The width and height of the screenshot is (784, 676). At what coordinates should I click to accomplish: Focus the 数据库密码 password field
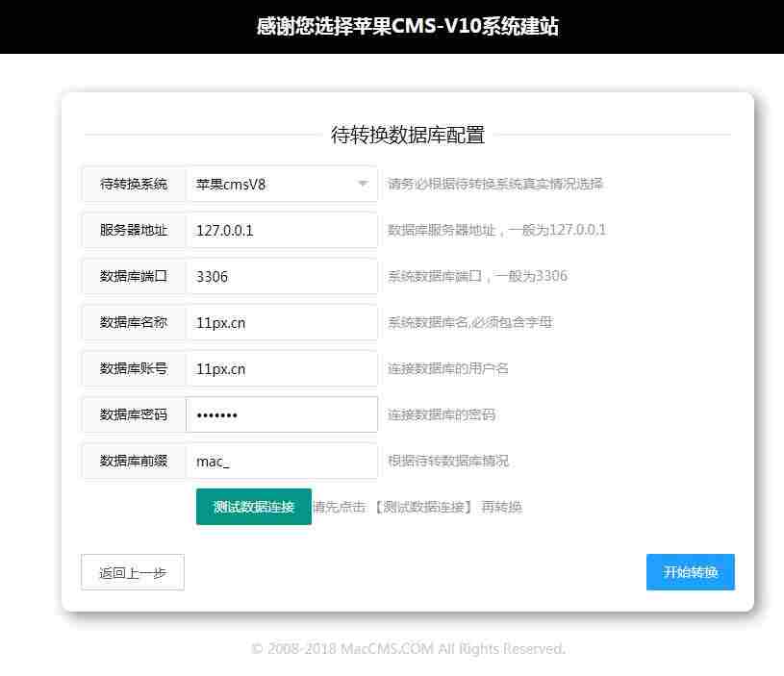pos(282,414)
